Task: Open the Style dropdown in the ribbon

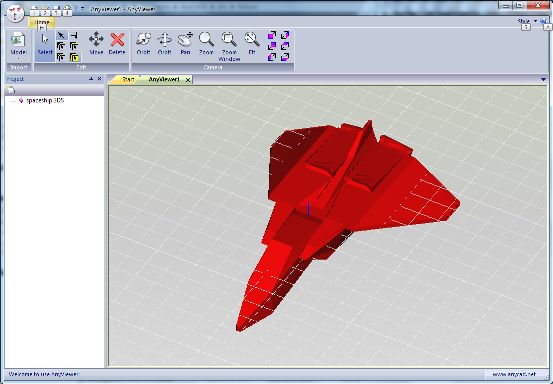Action: [x=527, y=21]
